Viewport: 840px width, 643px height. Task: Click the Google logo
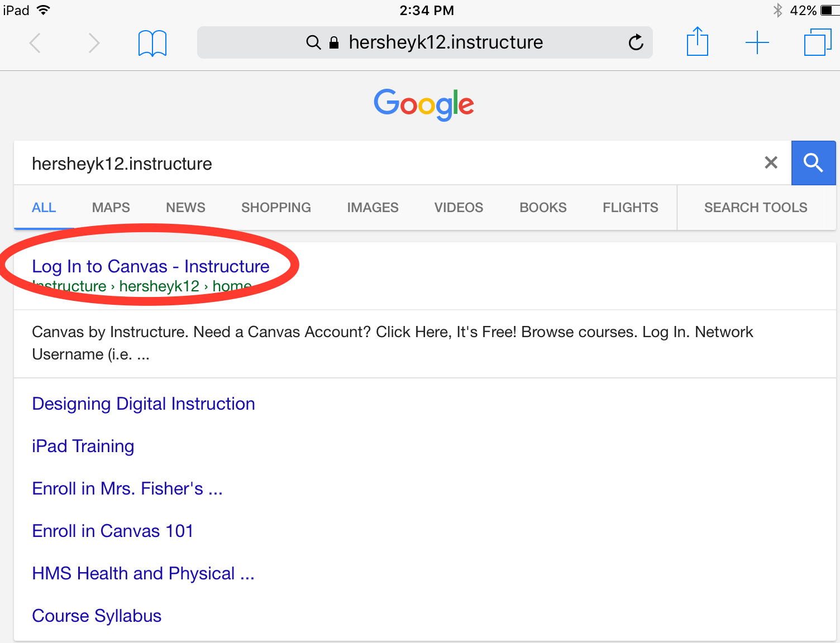pos(424,104)
